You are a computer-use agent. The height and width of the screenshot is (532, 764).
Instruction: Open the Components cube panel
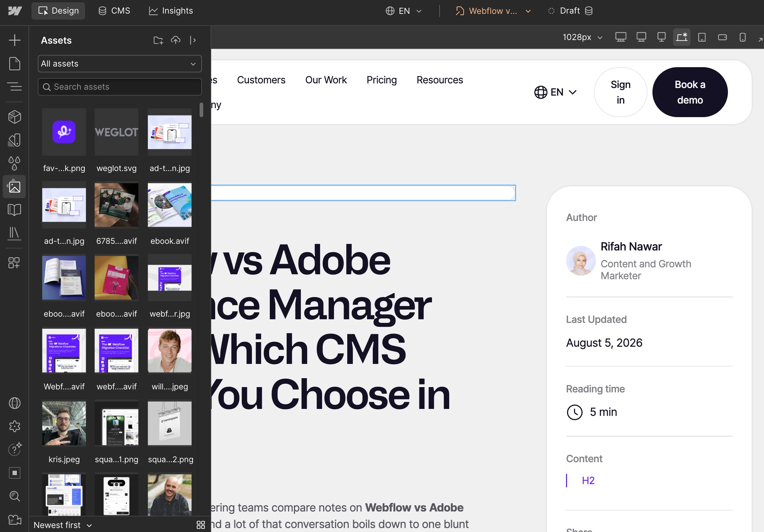click(x=15, y=117)
